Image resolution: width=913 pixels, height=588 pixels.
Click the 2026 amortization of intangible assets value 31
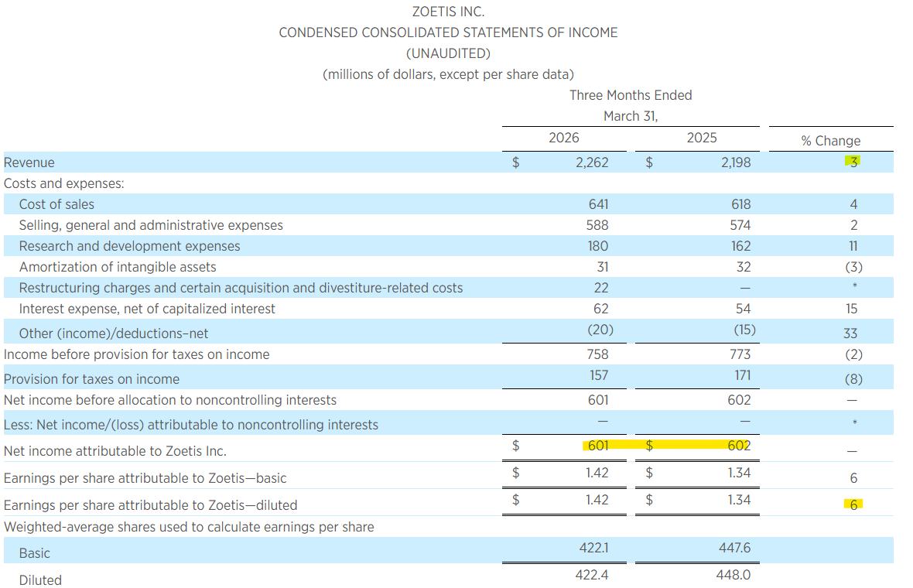tap(603, 267)
